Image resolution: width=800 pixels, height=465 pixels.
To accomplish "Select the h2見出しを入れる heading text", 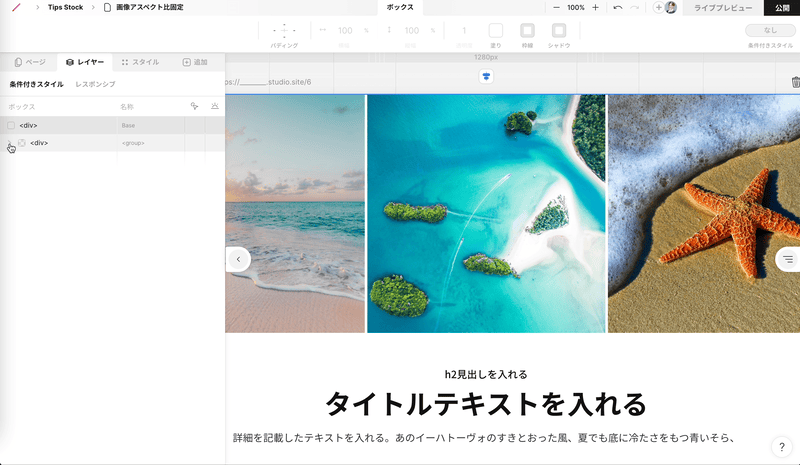I will coord(486,375).
